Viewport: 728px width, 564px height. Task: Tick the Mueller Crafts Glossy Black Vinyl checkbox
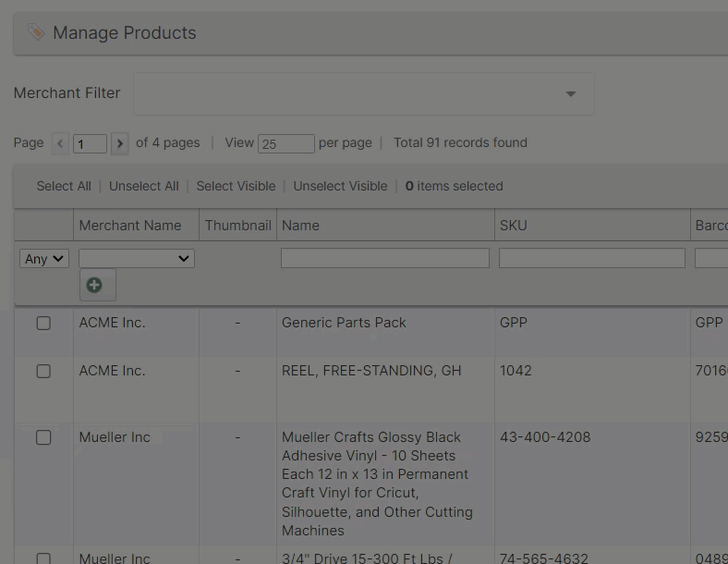pyautogui.click(x=43, y=437)
